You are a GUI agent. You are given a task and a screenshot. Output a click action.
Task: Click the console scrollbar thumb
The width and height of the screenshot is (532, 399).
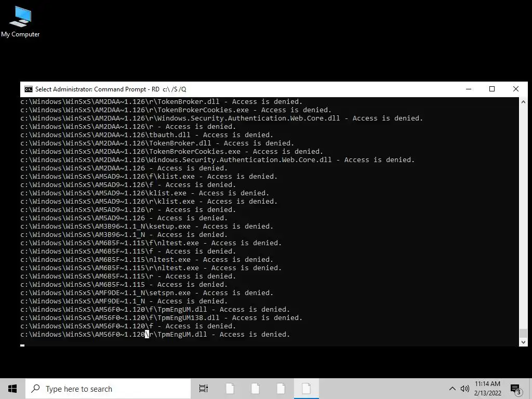(523, 333)
